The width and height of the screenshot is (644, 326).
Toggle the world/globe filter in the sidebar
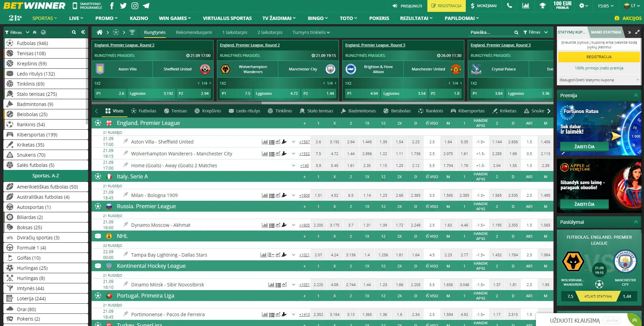click(43, 32)
